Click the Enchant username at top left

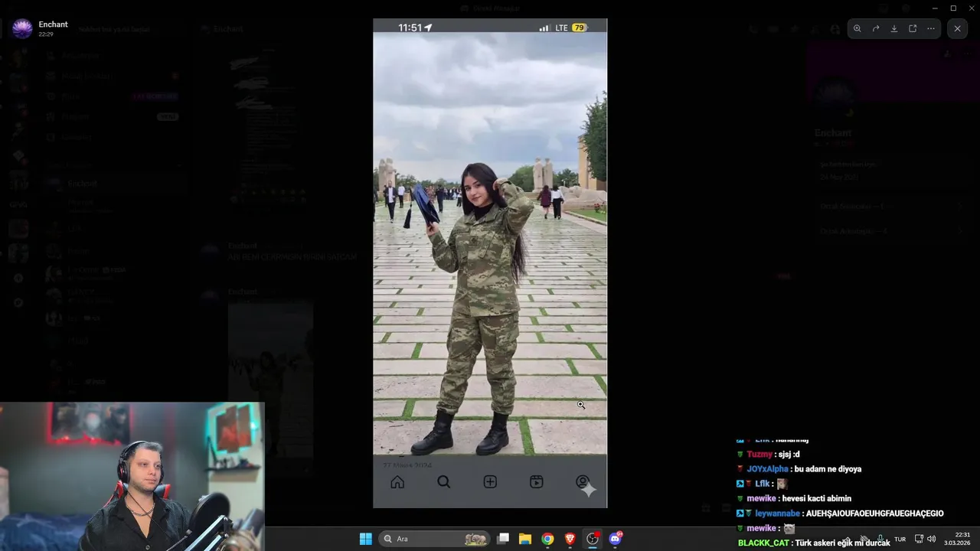point(54,24)
